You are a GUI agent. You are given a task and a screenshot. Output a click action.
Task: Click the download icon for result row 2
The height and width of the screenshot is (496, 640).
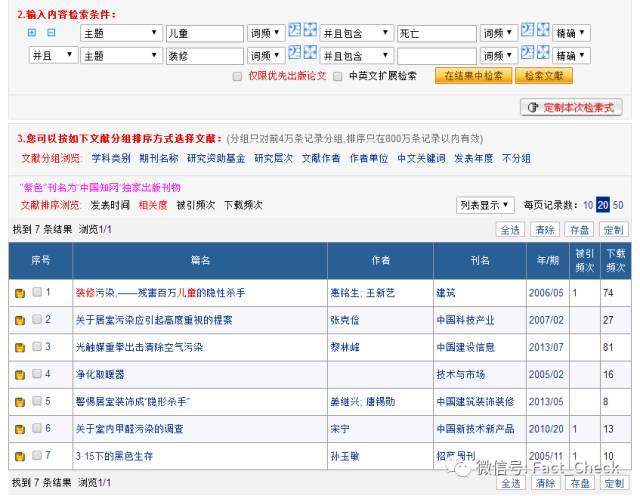click(x=19, y=320)
